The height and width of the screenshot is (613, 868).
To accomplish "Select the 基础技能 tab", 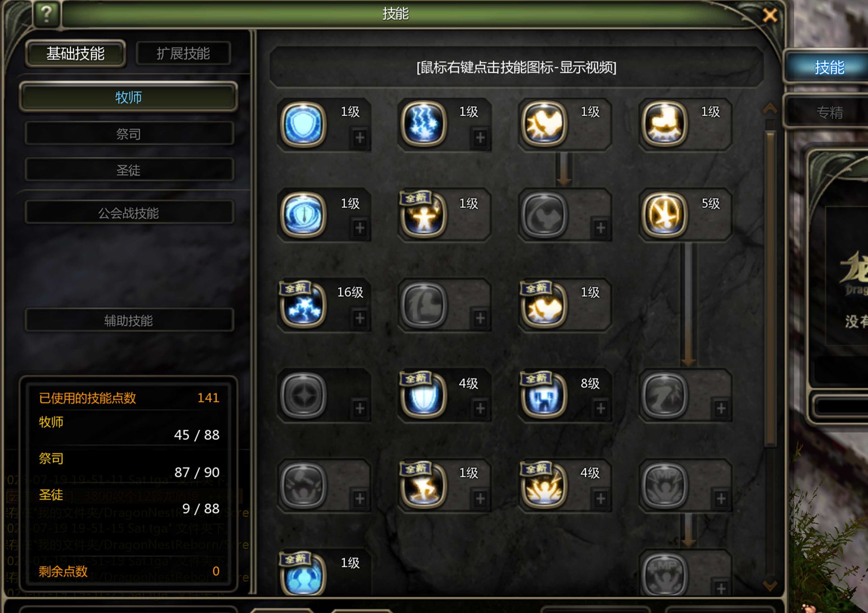I will coord(75,54).
